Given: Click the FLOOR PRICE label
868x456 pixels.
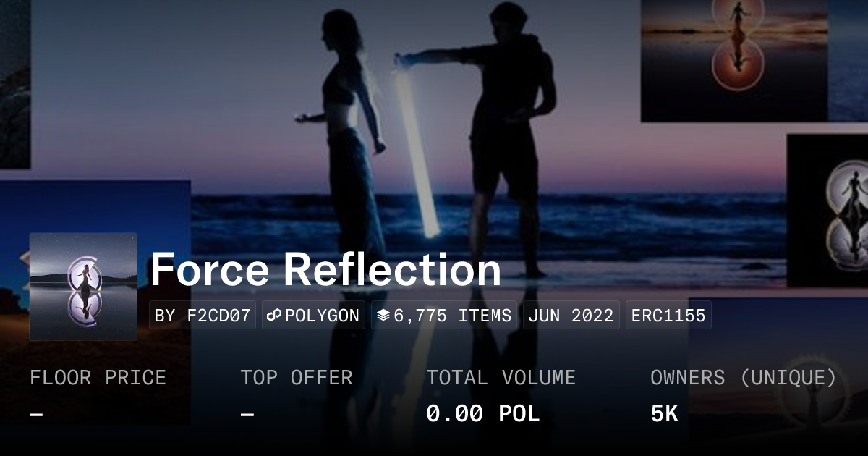Looking at the screenshot, I should click(98, 378).
